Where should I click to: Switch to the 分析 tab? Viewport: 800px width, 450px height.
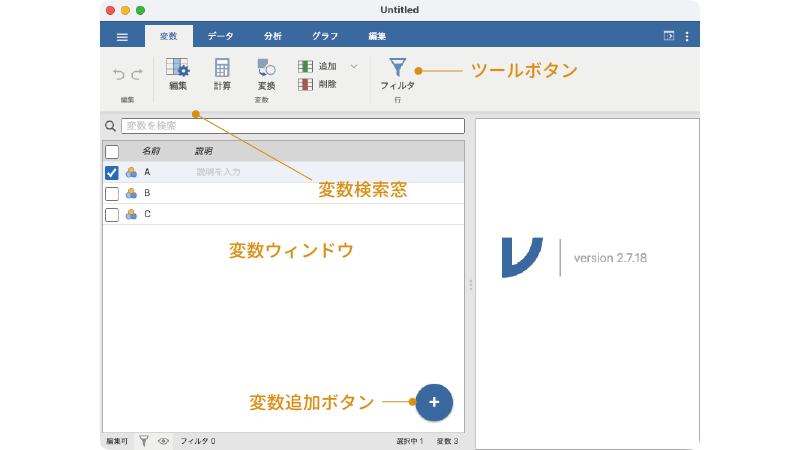272,36
